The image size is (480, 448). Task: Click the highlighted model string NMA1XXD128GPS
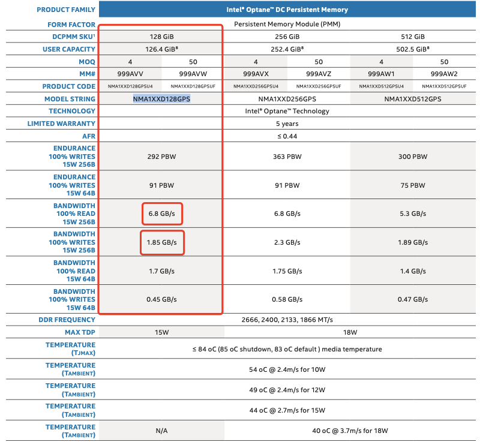pos(161,99)
